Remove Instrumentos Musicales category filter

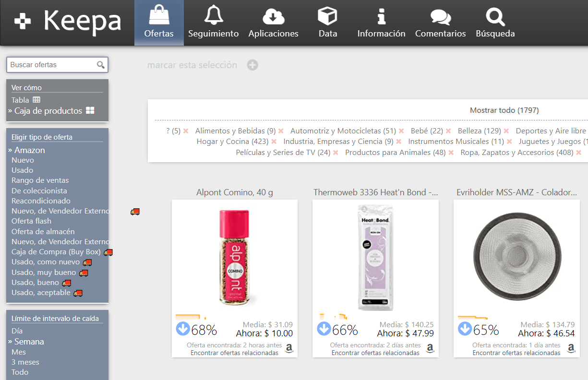point(509,142)
